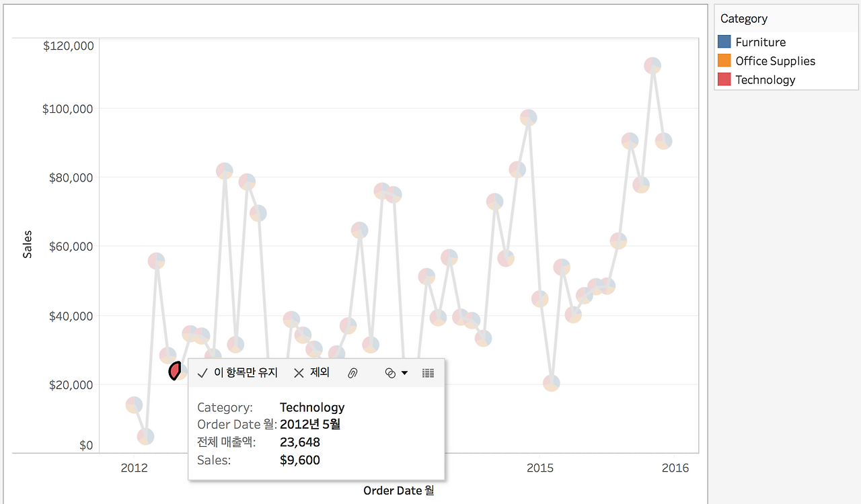Click the Technology value in the tooltip
Image resolution: width=861 pixels, height=504 pixels.
tap(312, 407)
